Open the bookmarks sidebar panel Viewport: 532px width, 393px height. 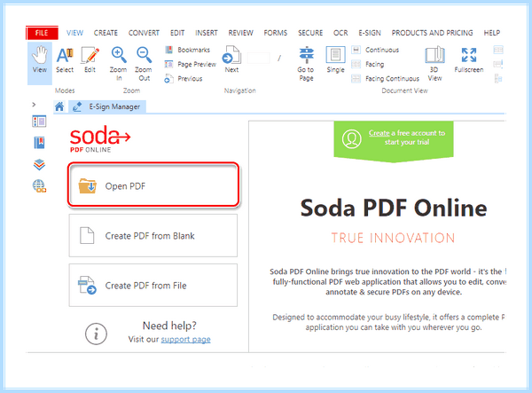point(39,143)
